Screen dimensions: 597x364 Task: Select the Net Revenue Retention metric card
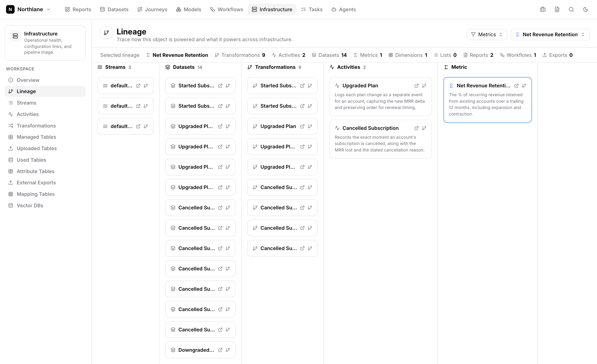[x=487, y=100]
